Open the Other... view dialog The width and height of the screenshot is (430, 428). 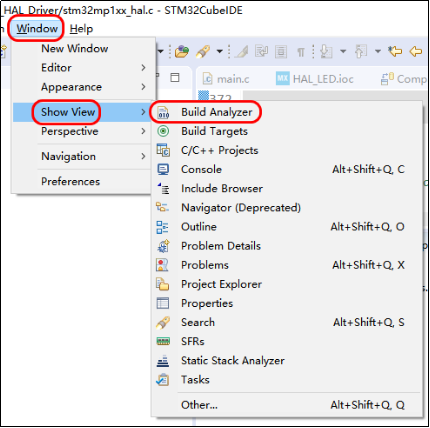tap(287, 405)
